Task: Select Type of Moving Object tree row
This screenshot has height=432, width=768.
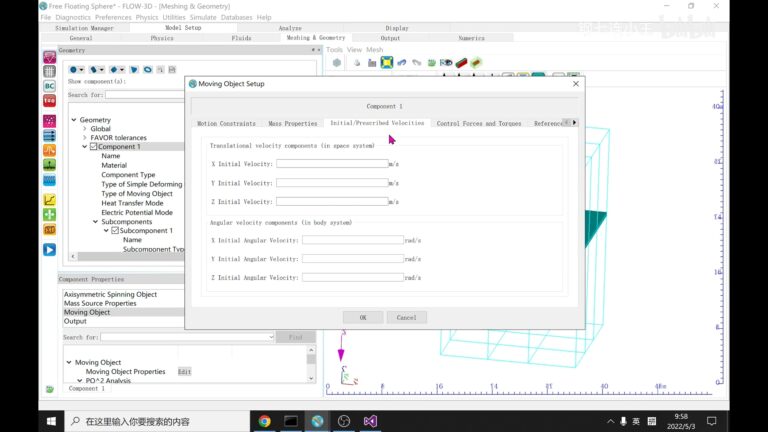Action: pyautogui.click(x=137, y=193)
